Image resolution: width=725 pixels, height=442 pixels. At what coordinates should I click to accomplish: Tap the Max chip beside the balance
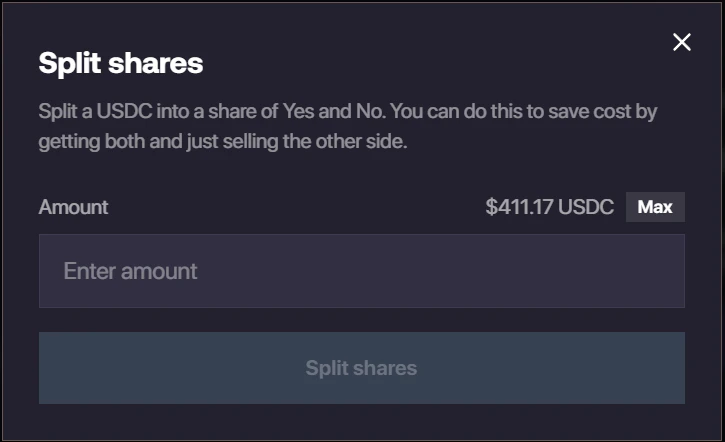pos(655,207)
